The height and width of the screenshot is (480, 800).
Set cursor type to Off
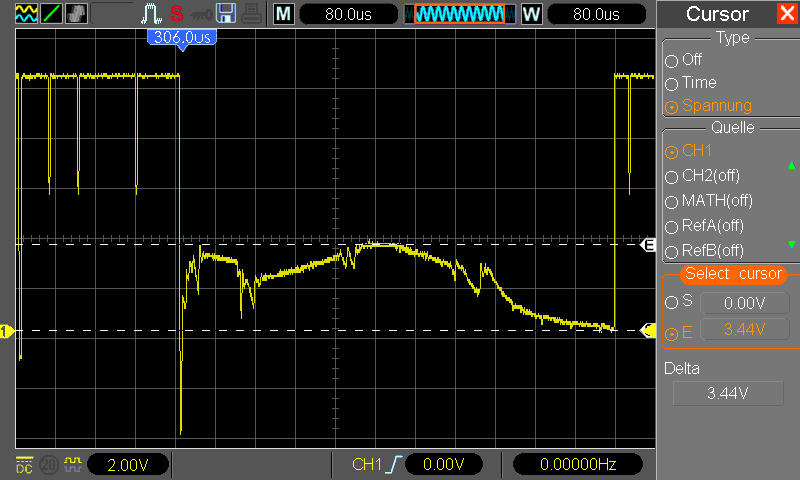pos(684,60)
